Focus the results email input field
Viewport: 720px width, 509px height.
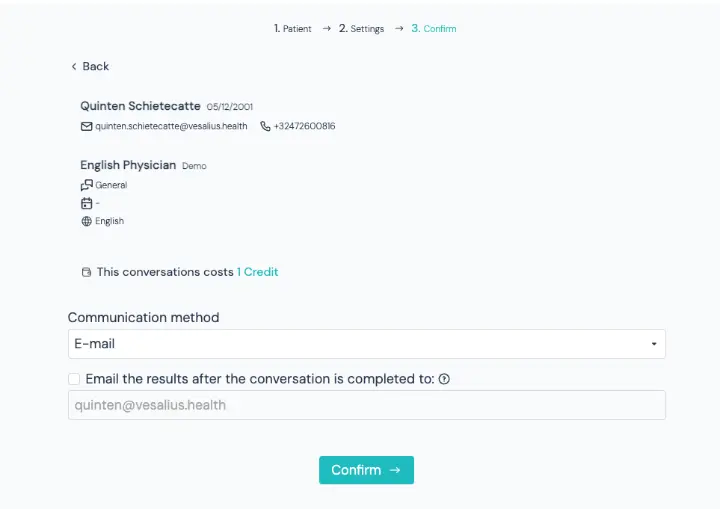coord(366,405)
